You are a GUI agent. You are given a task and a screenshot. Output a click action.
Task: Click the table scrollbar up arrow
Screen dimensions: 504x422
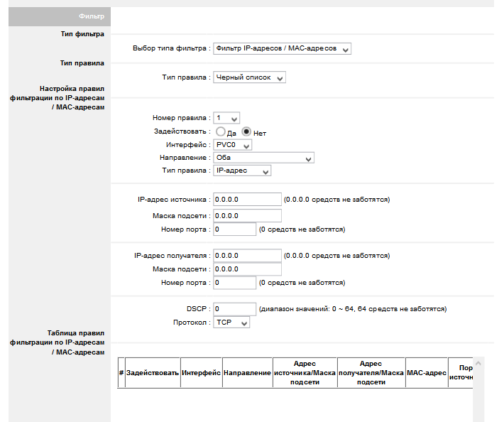(x=478, y=363)
